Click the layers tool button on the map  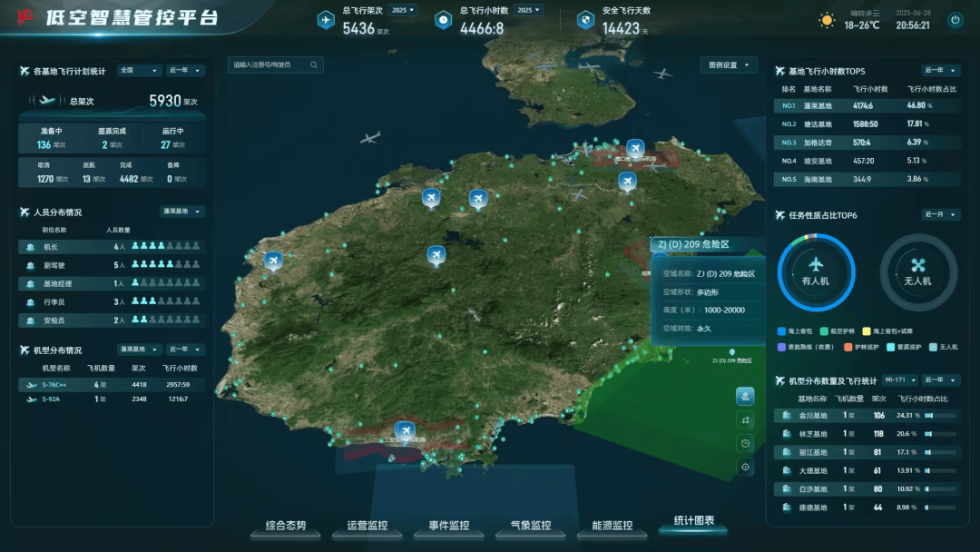746,396
